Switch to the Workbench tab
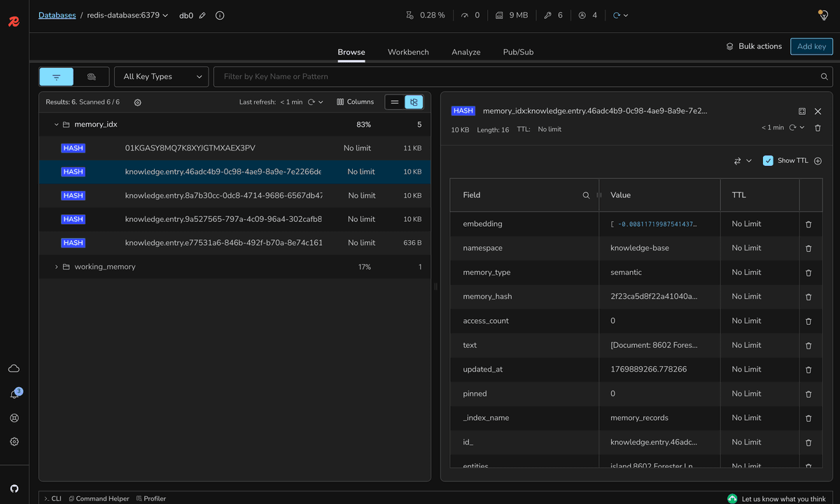 tap(408, 52)
